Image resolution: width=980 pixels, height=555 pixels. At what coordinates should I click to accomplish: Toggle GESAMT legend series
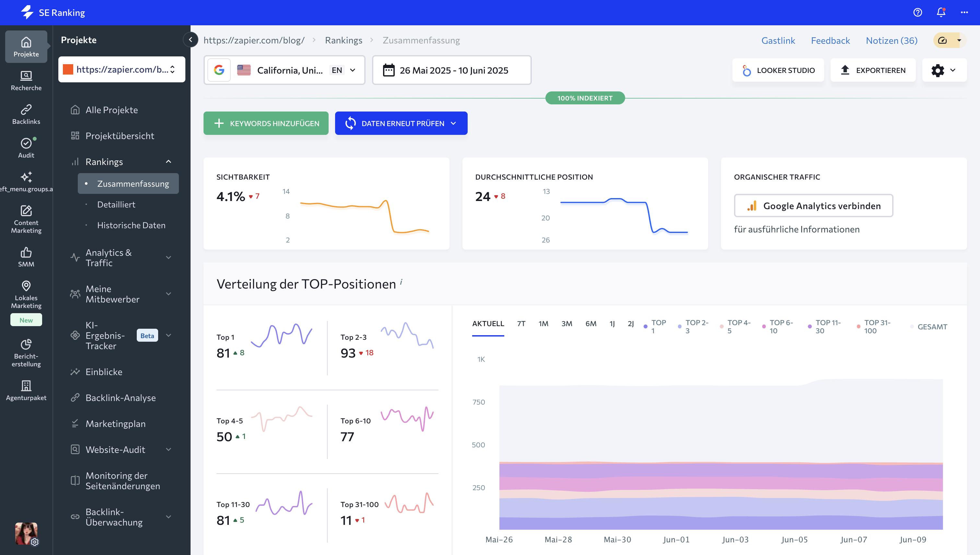pos(932,327)
